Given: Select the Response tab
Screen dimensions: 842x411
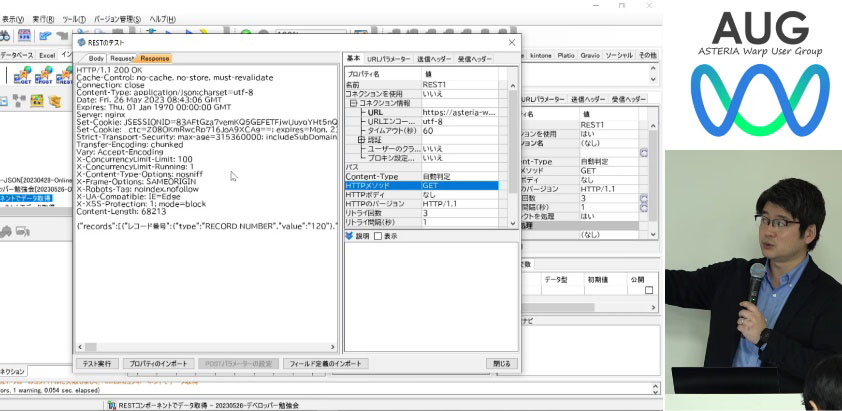Looking at the screenshot, I should coord(155,58).
